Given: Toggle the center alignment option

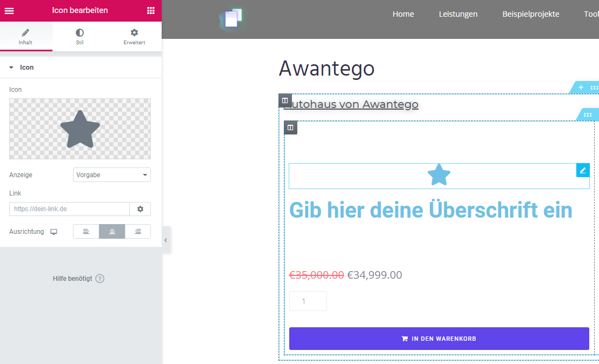Looking at the screenshot, I should pyautogui.click(x=112, y=231).
